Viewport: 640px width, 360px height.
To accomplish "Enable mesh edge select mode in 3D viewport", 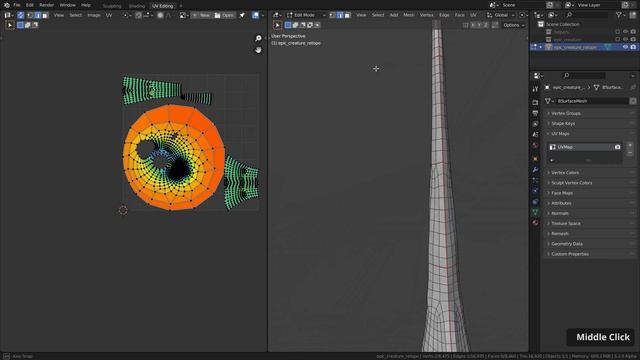I will 340,15.
